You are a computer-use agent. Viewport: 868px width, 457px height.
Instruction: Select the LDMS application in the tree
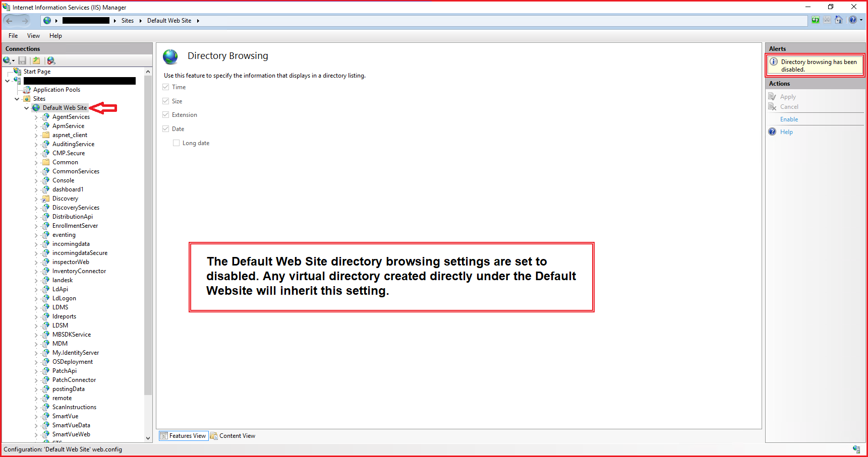(60, 307)
